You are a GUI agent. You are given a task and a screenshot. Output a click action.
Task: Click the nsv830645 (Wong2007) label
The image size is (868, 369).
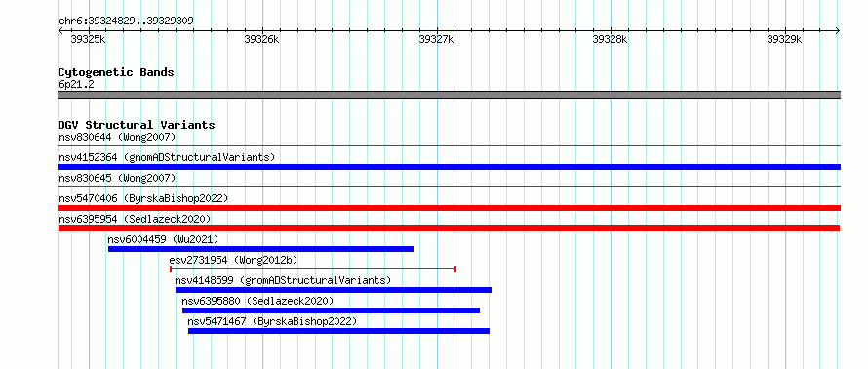(x=117, y=178)
